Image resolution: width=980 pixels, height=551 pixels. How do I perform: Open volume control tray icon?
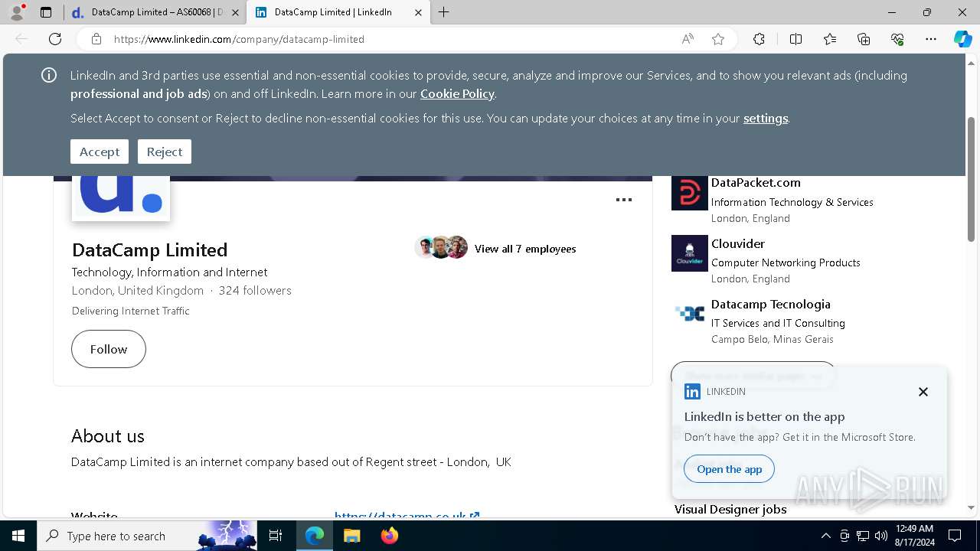pyautogui.click(x=881, y=536)
